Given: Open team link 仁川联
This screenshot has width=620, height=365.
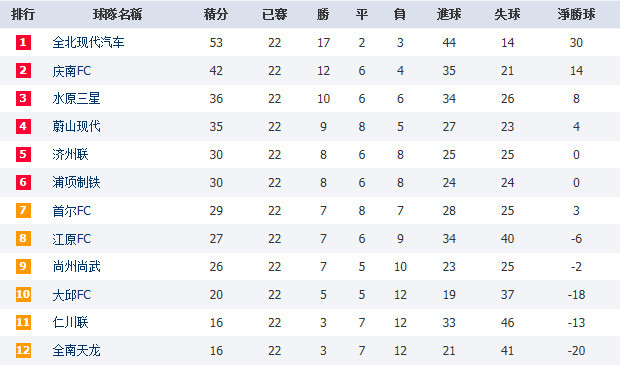Looking at the screenshot, I should click(70, 323).
